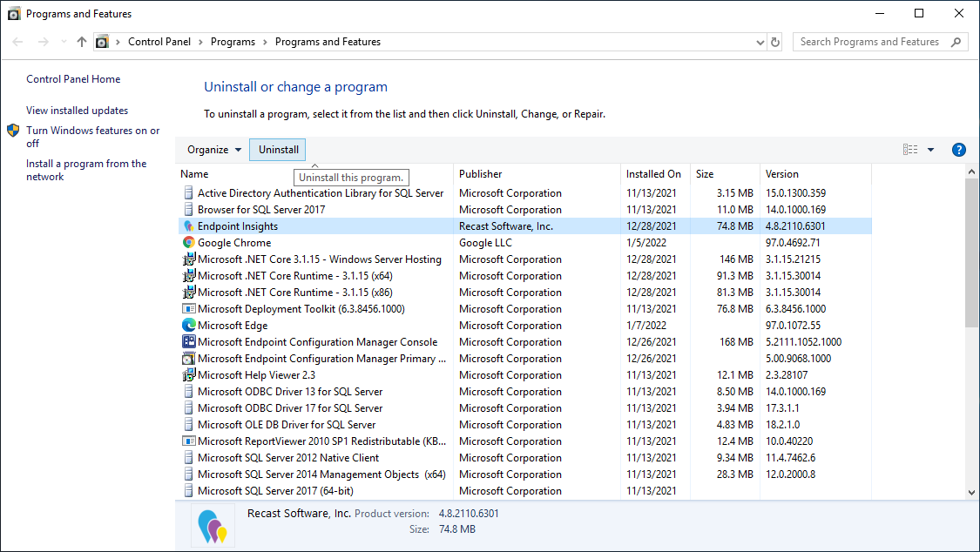Screen dimensions: 980x552
Task: Click the Microsoft Deployment Toolkit icon
Action: tap(188, 308)
